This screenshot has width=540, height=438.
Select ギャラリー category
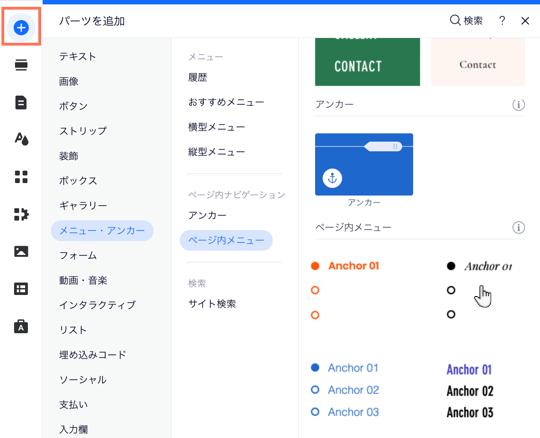tap(83, 206)
